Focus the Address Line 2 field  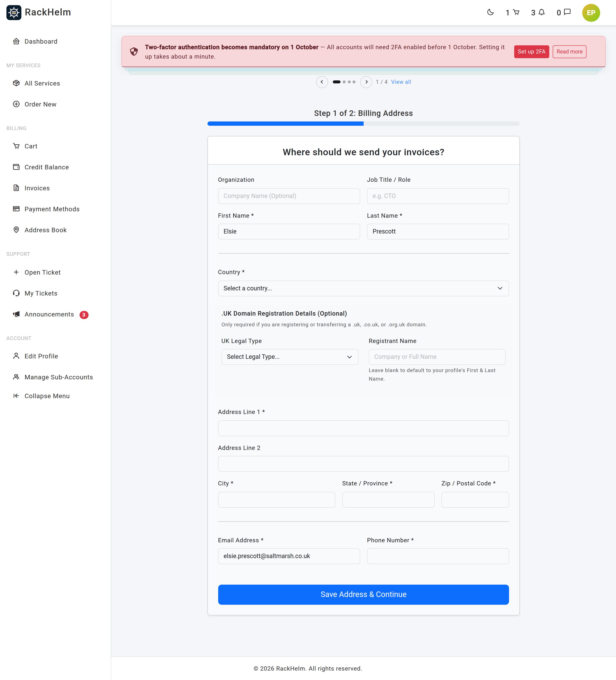click(363, 464)
